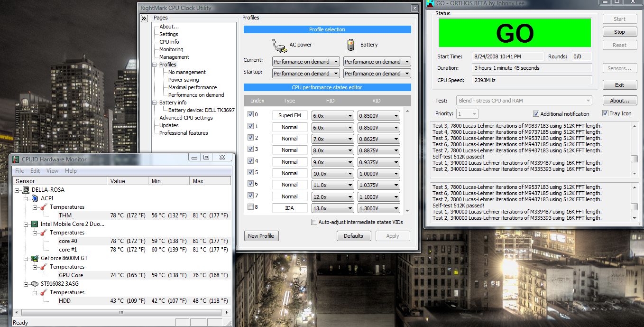The image size is (644, 327).
Task: Open the File menu in Hardware Monitor
Action: pyautogui.click(x=19, y=171)
